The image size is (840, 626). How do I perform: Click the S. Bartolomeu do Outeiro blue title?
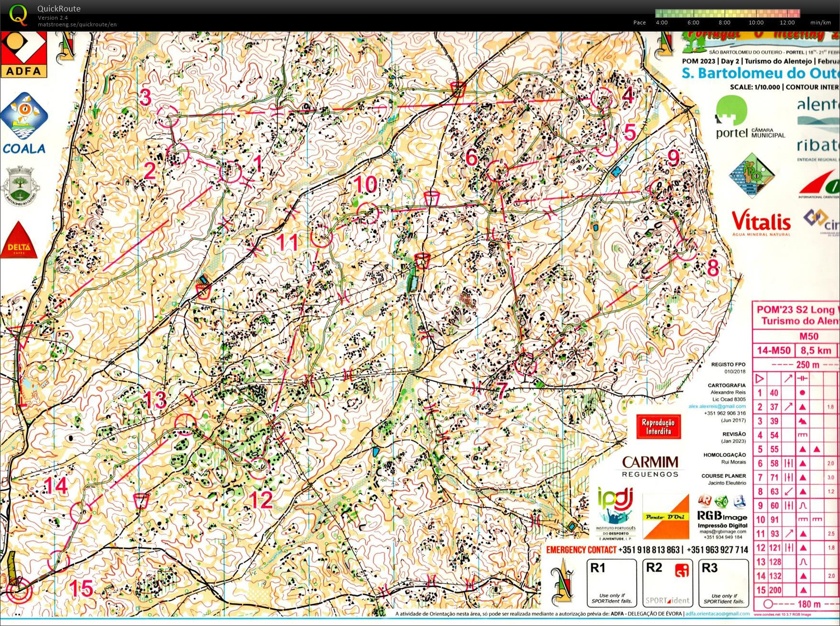[x=761, y=73]
